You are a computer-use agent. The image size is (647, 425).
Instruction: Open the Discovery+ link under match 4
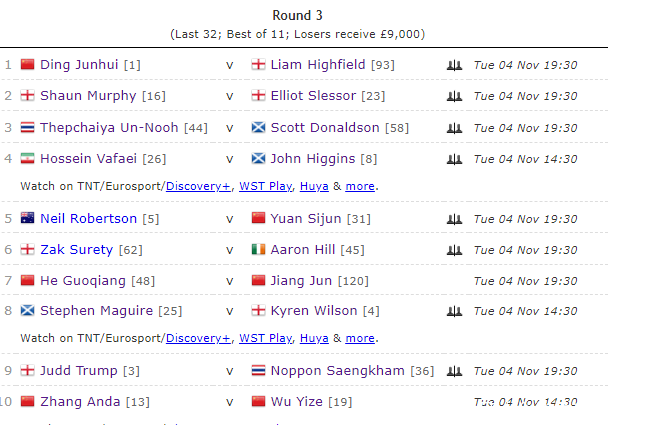point(198,186)
